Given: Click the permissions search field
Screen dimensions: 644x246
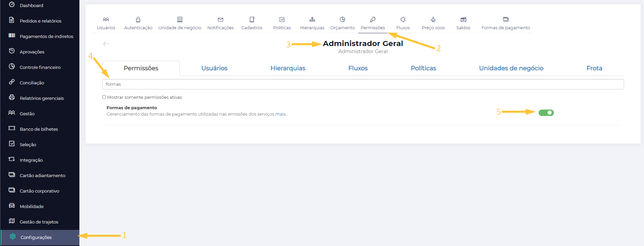Looking at the screenshot, I should [x=363, y=84].
